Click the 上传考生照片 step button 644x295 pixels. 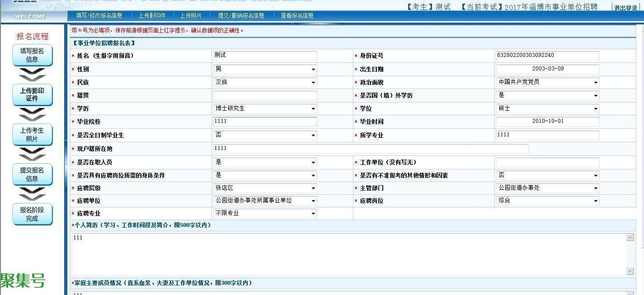click(32, 134)
